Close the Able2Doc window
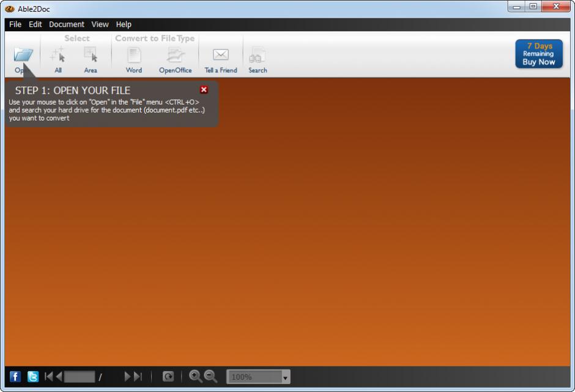Viewport: 575px width, 392px height. [556, 6]
